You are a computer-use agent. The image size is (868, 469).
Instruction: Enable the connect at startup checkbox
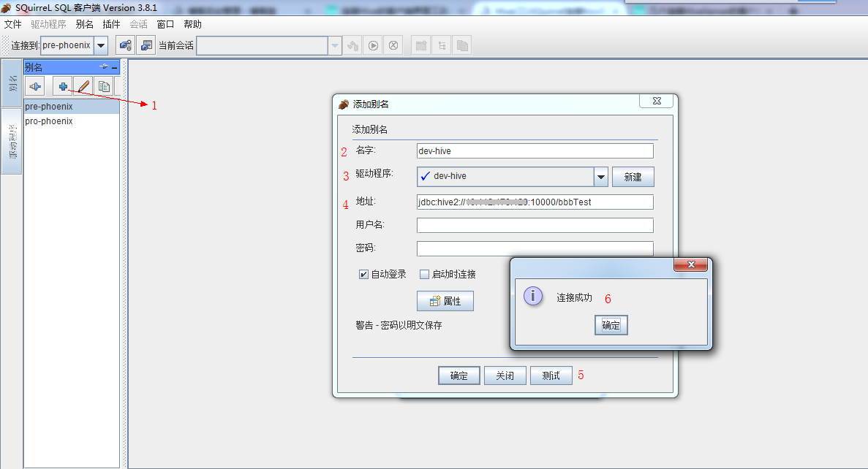(425, 275)
